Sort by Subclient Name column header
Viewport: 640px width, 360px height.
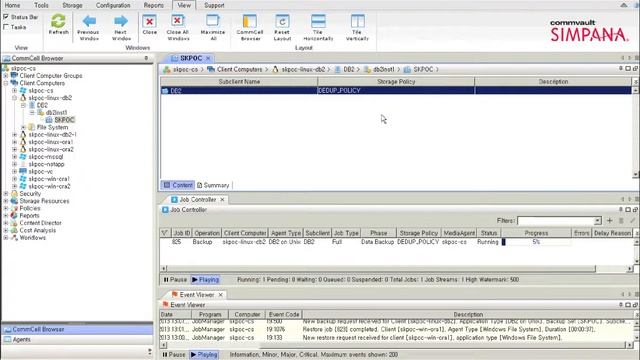click(x=239, y=82)
